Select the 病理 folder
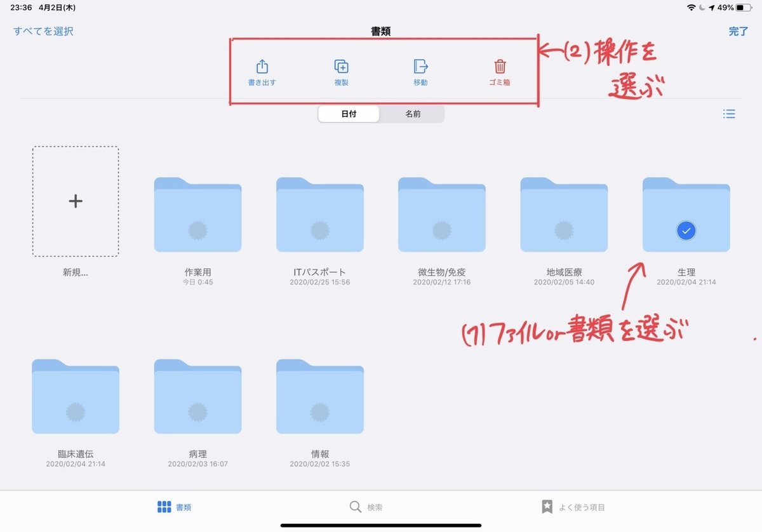Screen dimensions: 762x532 click(197, 396)
